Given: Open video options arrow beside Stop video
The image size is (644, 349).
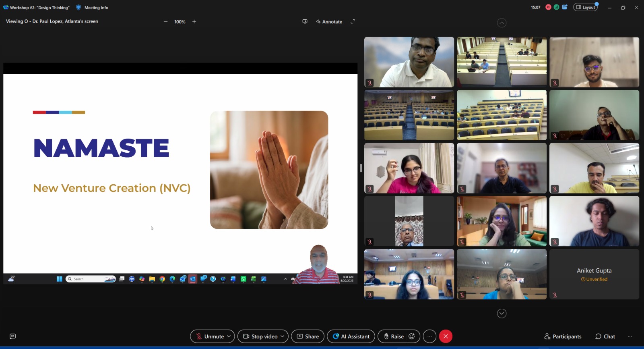Looking at the screenshot, I should [283, 336].
